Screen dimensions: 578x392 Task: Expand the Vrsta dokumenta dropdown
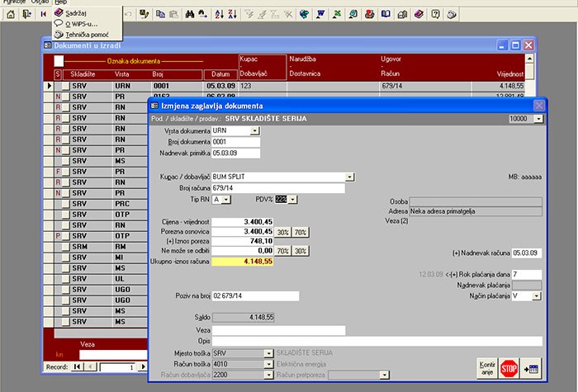pyautogui.click(x=254, y=130)
